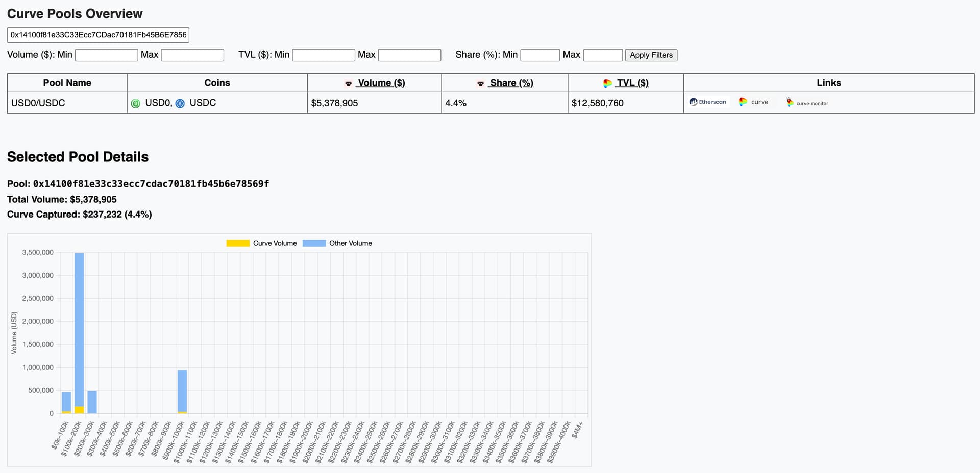
Task: Click the Curve logo beside TVL header
Action: point(607,83)
